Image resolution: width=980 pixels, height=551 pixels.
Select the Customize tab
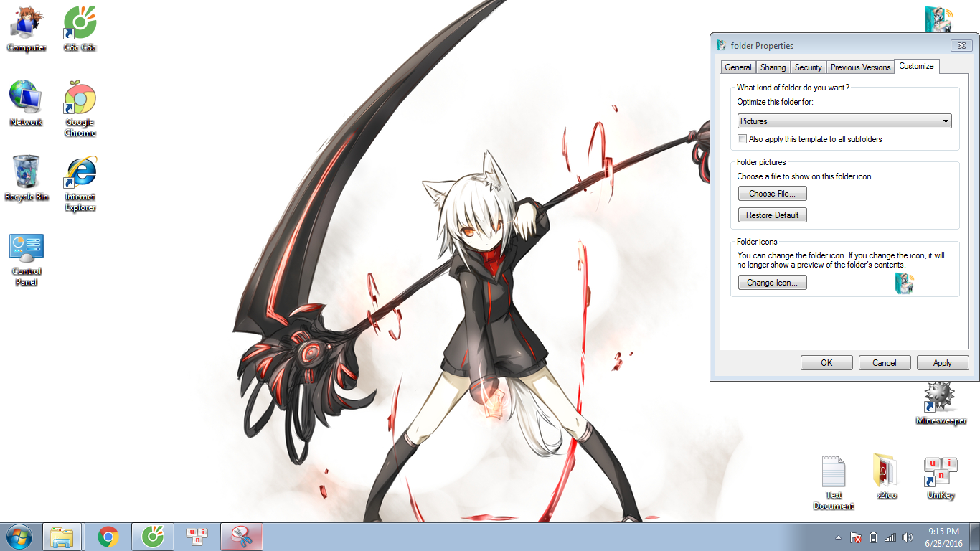(916, 66)
